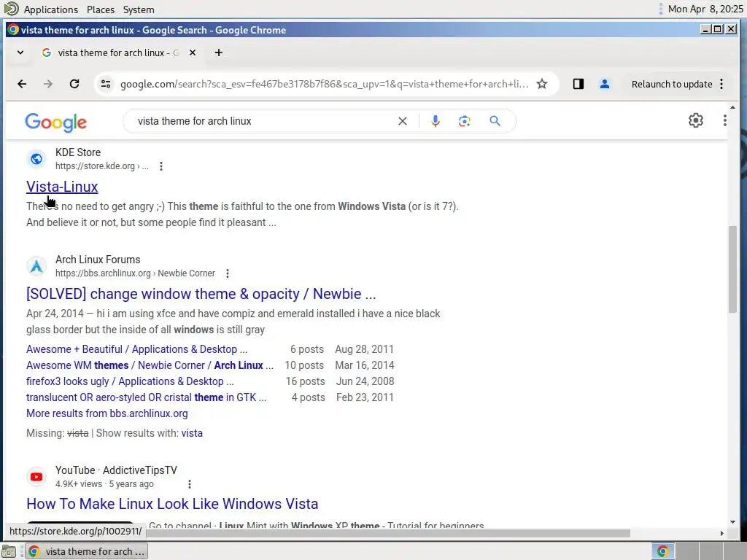Search by image with Google Lens

point(465,122)
